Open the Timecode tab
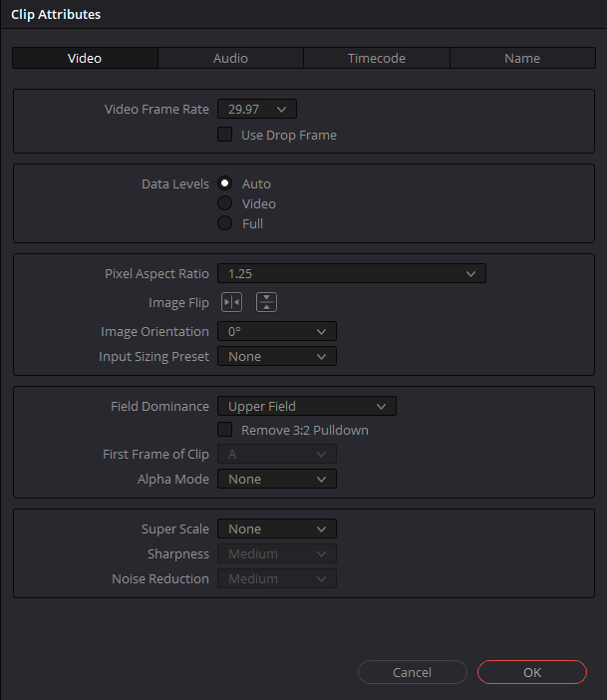Viewport: 607px width, 700px height. tap(377, 58)
